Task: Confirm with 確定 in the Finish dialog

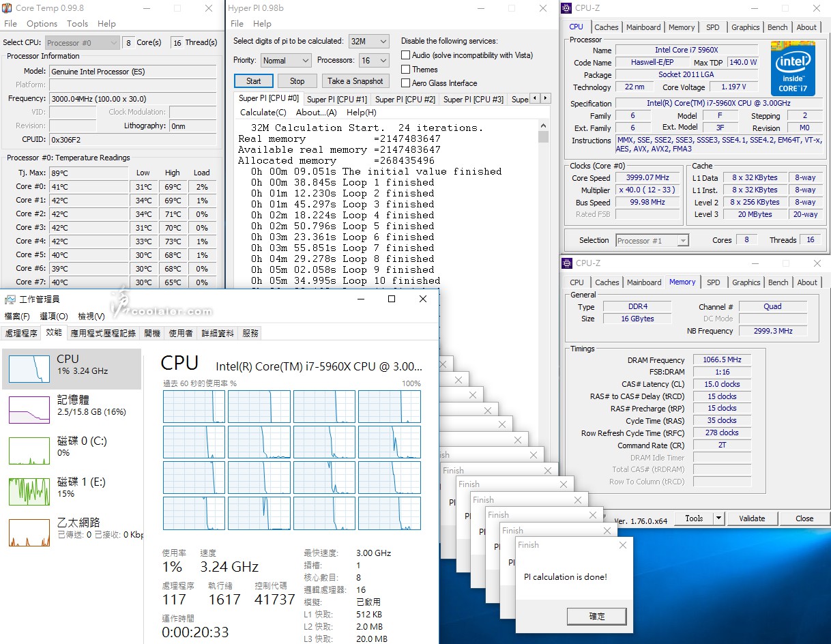Action: coord(597,616)
